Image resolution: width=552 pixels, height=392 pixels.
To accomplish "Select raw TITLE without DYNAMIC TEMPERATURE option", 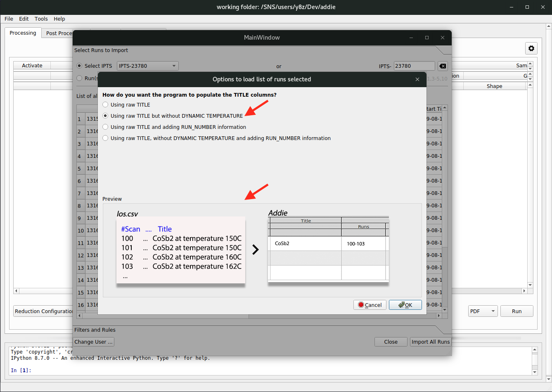I will point(106,116).
